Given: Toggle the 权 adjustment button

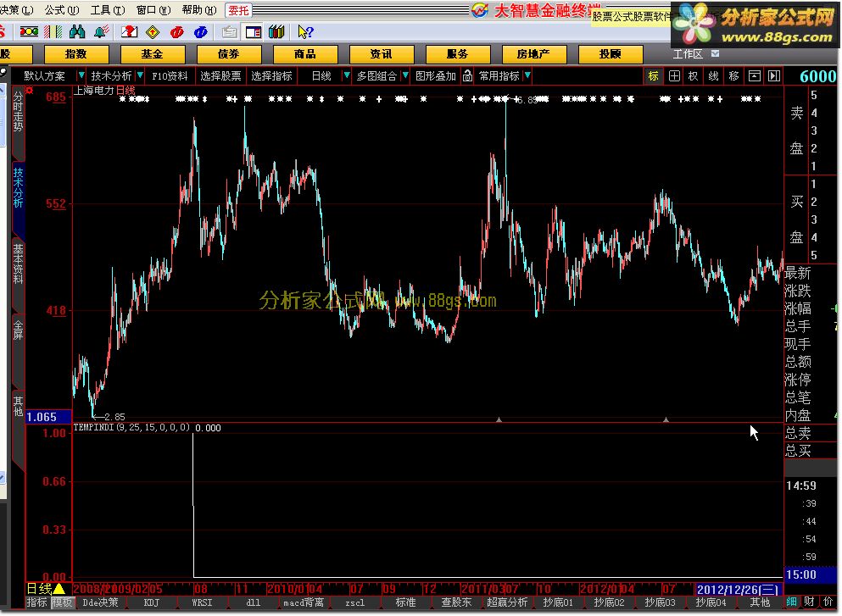Looking at the screenshot, I should tap(694, 76).
